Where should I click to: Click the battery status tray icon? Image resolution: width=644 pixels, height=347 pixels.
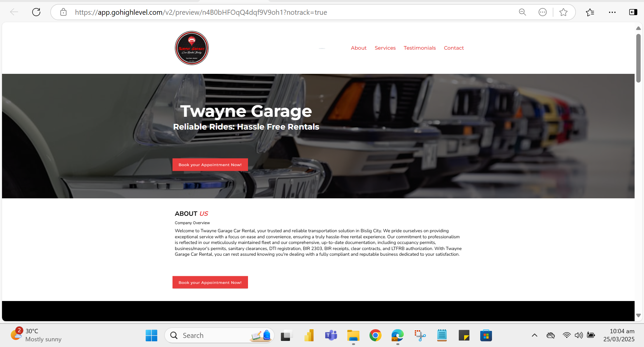pyautogui.click(x=591, y=335)
